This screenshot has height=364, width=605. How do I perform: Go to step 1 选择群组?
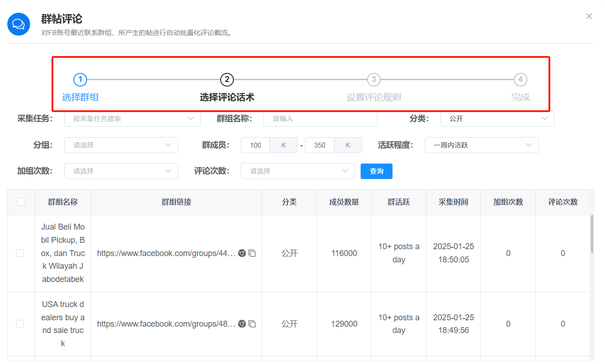(80, 87)
